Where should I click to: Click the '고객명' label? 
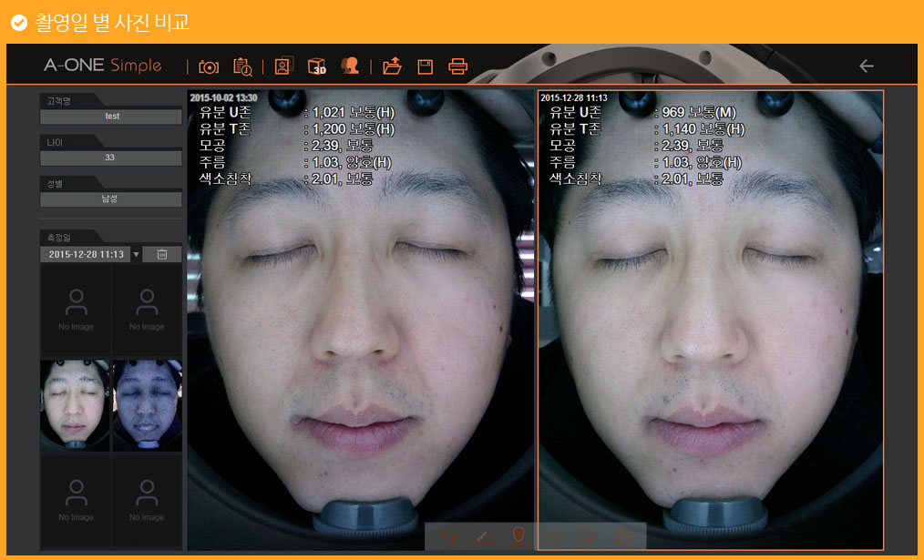pos(58,101)
